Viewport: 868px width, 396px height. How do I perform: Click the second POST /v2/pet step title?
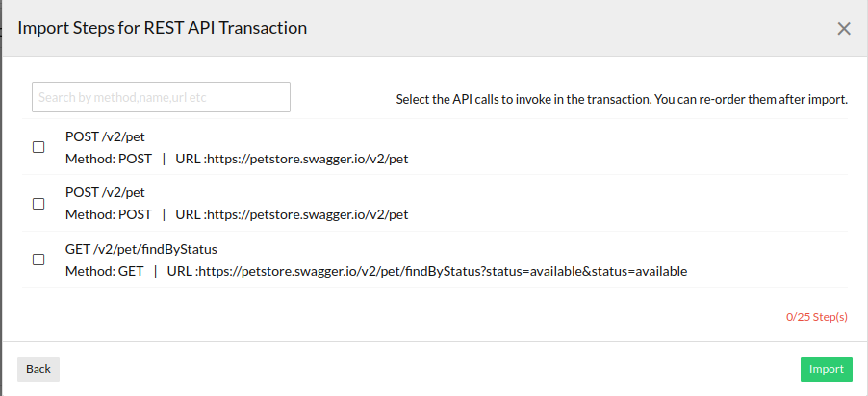pos(105,192)
